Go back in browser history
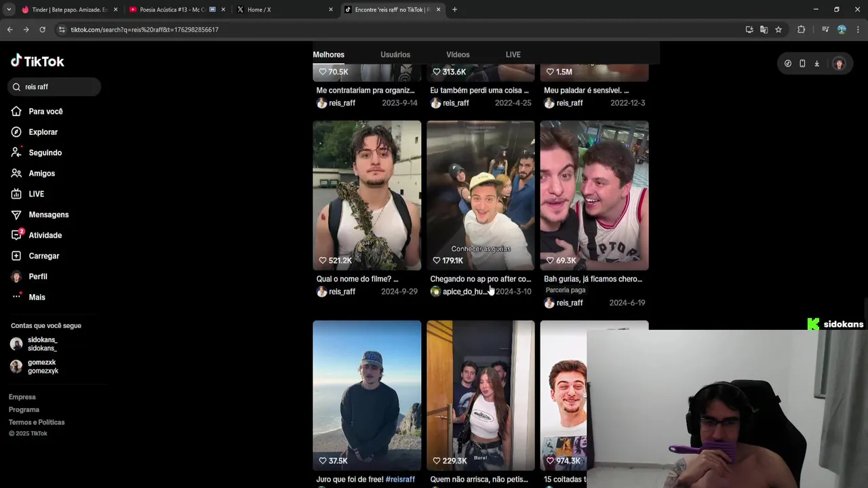Viewport: 868px width, 488px height. point(9,30)
